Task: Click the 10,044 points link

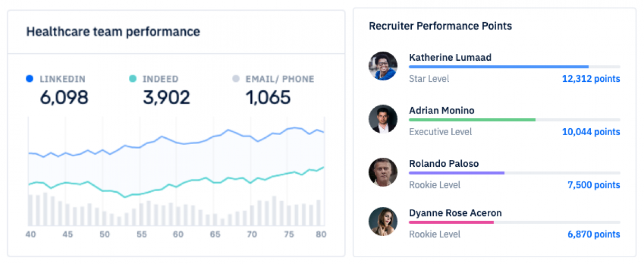Action: click(591, 131)
